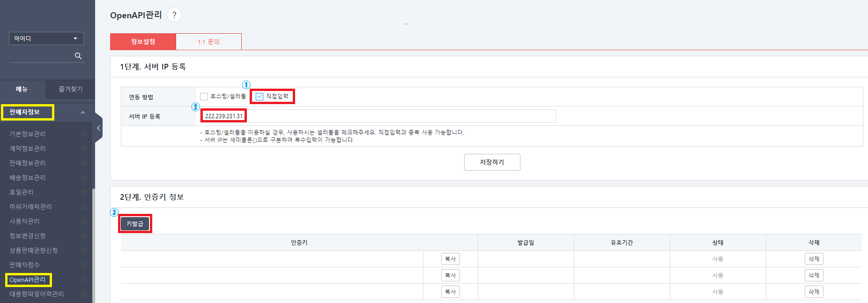Star the 계약정보관리 menu item
The image size is (868, 303).
(84, 149)
